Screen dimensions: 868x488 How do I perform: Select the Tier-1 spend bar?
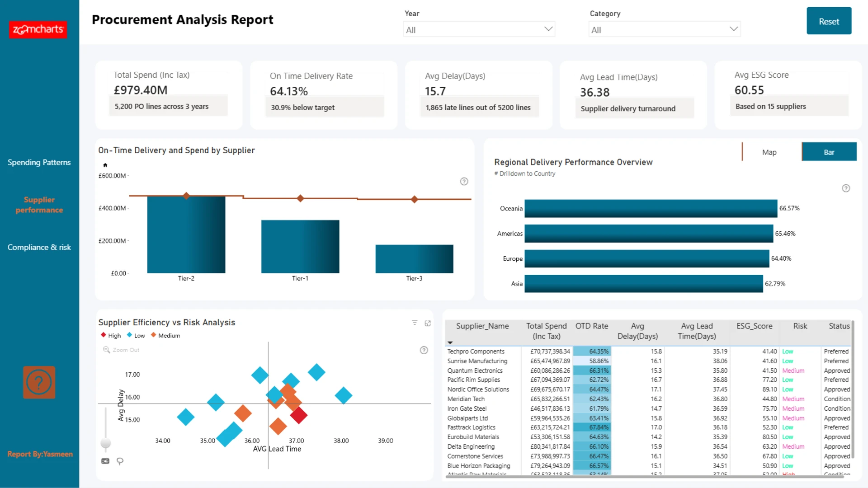tap(300, 247)
